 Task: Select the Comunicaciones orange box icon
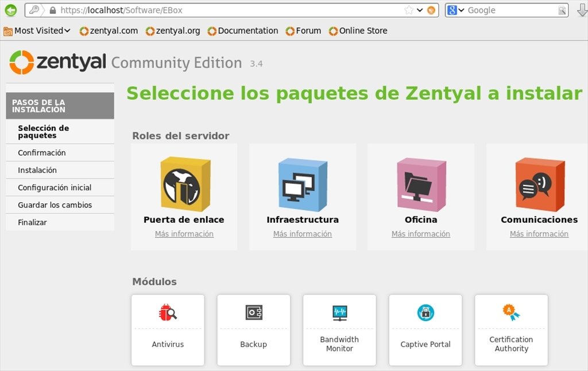[x=540, y=184]
